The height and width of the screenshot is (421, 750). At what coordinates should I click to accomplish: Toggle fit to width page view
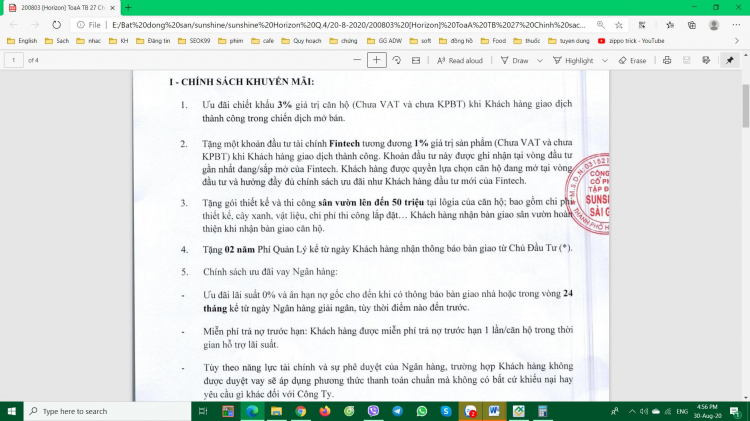pos(416,60)
